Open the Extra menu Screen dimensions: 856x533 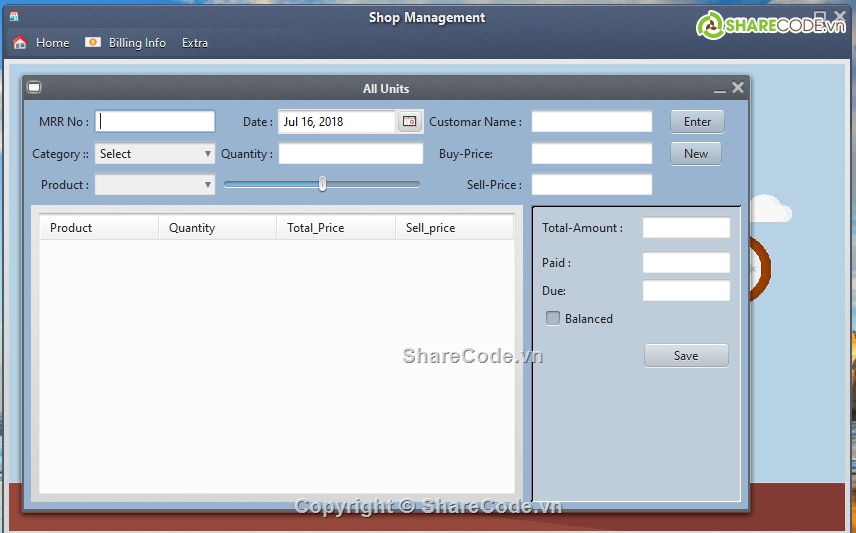pyautogui.click(x=195, y=43)
